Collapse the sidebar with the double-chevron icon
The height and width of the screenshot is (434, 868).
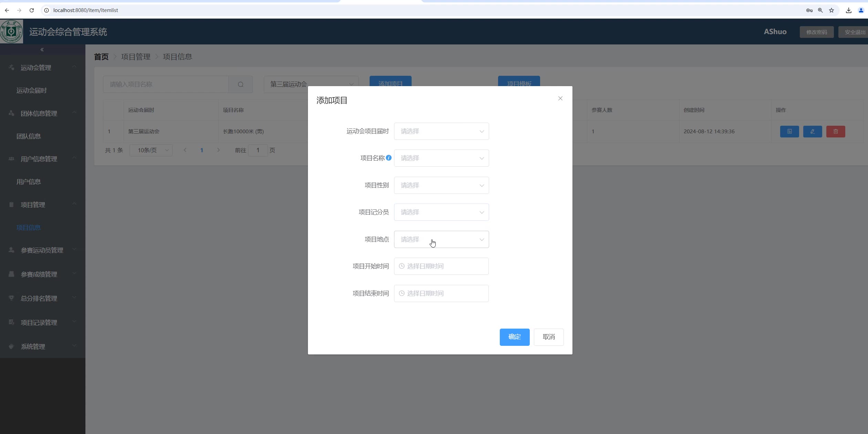coord(42,50)
